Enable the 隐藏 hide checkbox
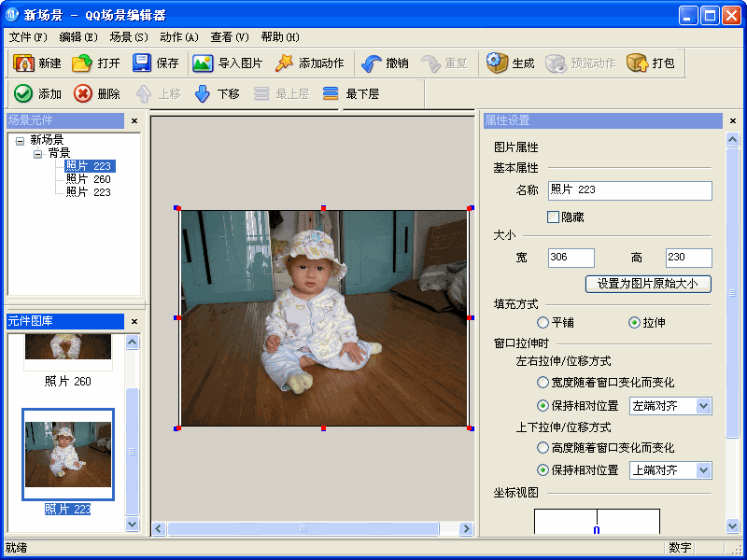 pyautogui.click(x=554, y=217)
